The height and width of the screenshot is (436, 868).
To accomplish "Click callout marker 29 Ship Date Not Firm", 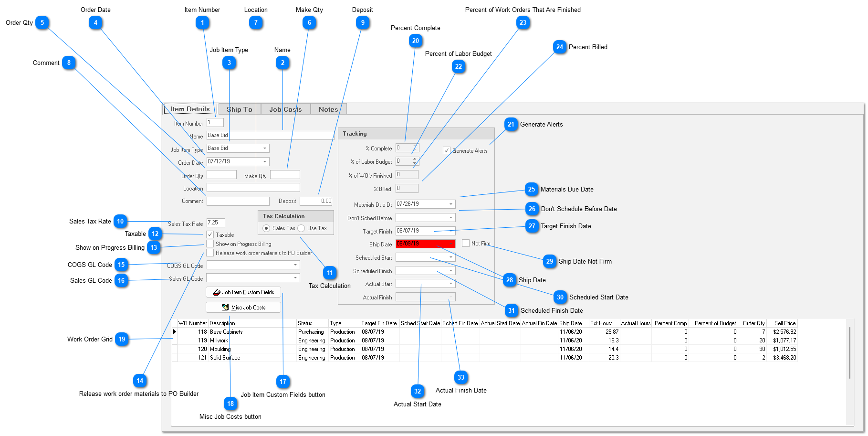I will [x=550, y=261].
